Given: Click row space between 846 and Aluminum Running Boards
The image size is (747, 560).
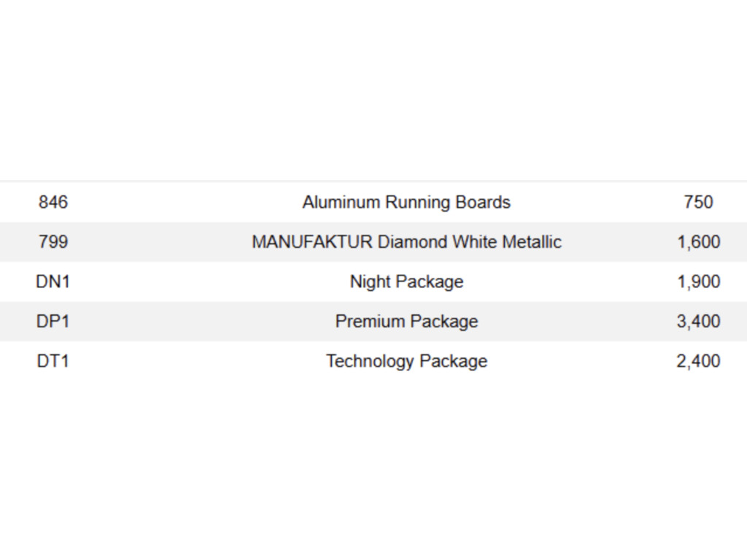Looking at the screenshot, I should (185, 203).
